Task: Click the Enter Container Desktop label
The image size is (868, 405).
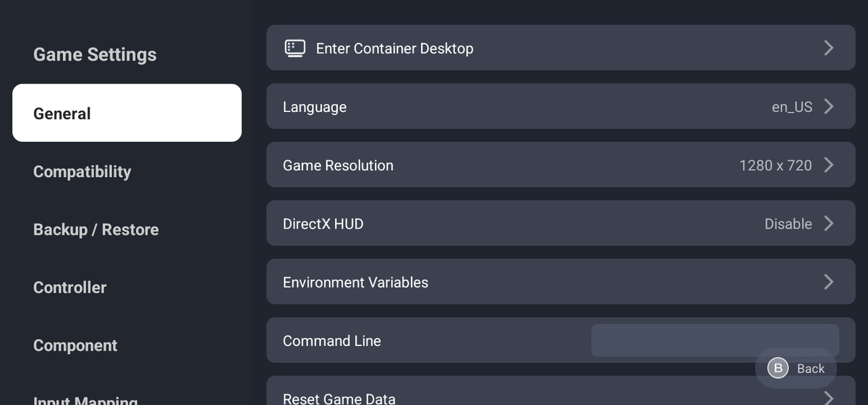Action: click(395, 48)
